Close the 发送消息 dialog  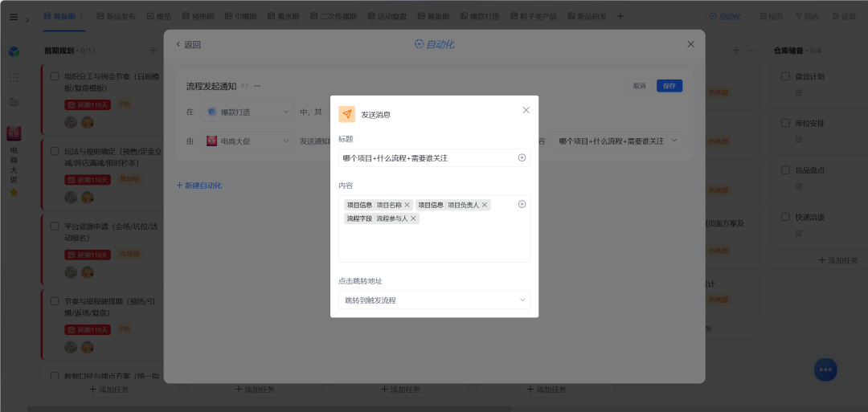526,110
